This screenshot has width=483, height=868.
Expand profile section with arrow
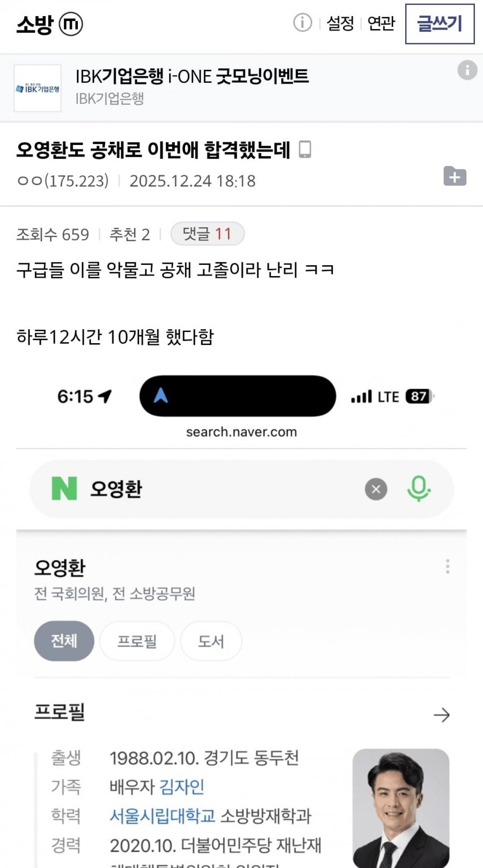(441, 715)
